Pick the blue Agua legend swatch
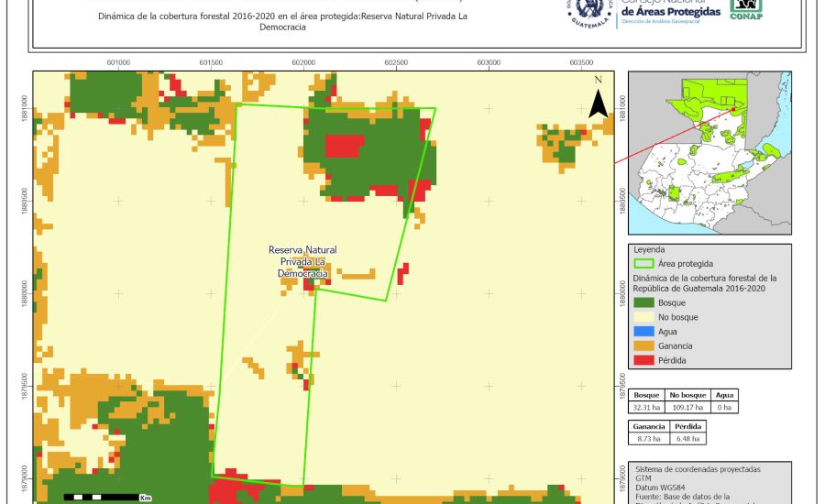 click(644, 332)
